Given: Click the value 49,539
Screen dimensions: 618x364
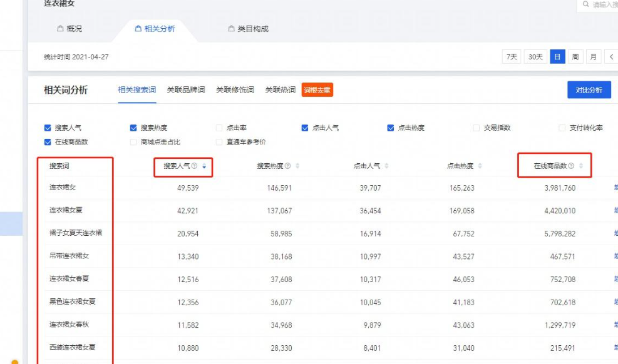Looking at the screenshot, I should (x=188, y=188).
